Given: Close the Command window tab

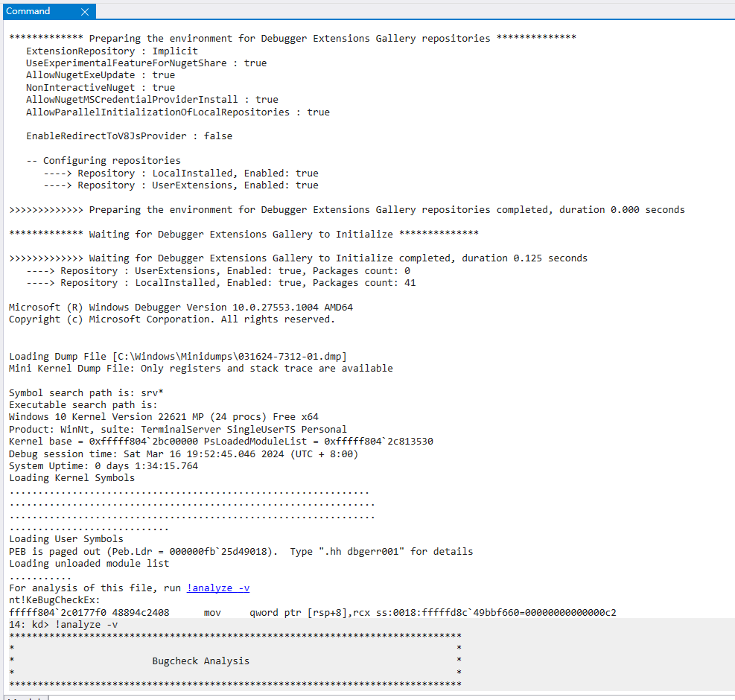Looking at the screenshot, I should [x=86, y=11].
